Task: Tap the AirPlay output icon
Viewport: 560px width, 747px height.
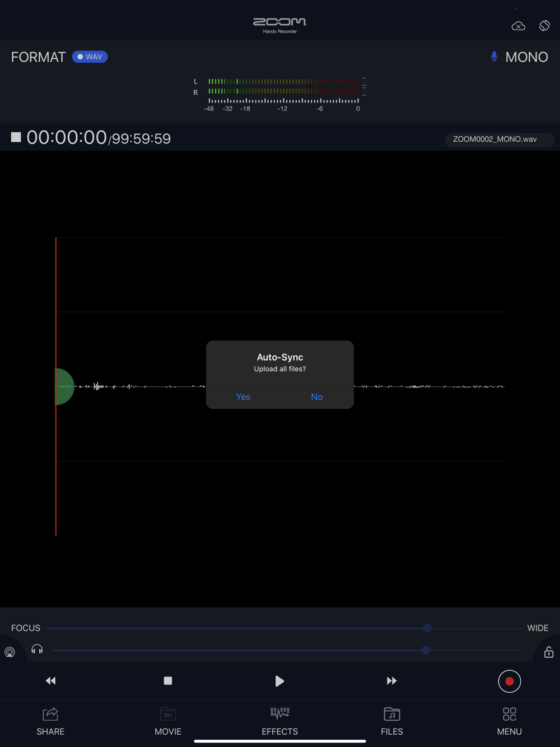Action: tap(10, 652)
